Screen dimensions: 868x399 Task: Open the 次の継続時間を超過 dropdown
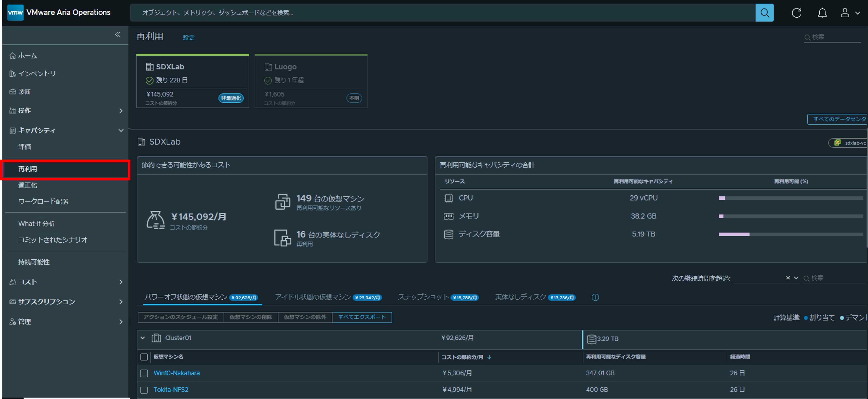pos(796,278)
